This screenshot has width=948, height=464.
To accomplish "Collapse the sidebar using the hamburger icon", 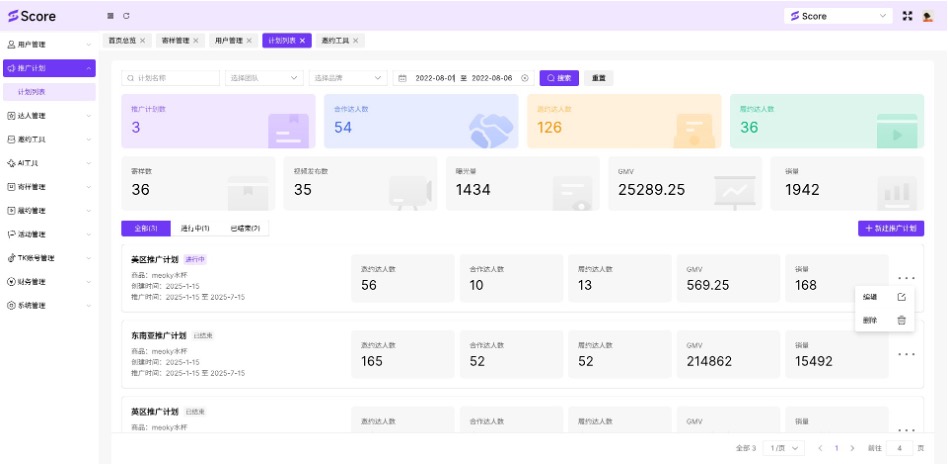I will [x=110, y=16].
